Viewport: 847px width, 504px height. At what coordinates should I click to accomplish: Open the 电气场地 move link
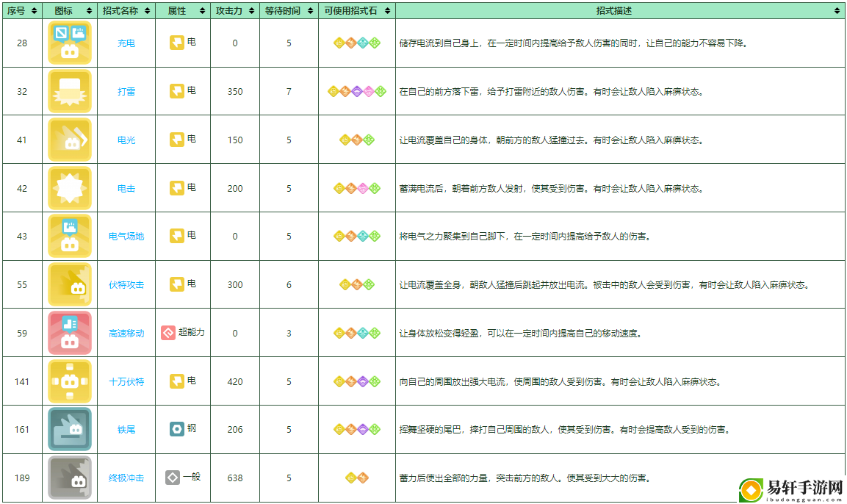click(x=126, y=237)
